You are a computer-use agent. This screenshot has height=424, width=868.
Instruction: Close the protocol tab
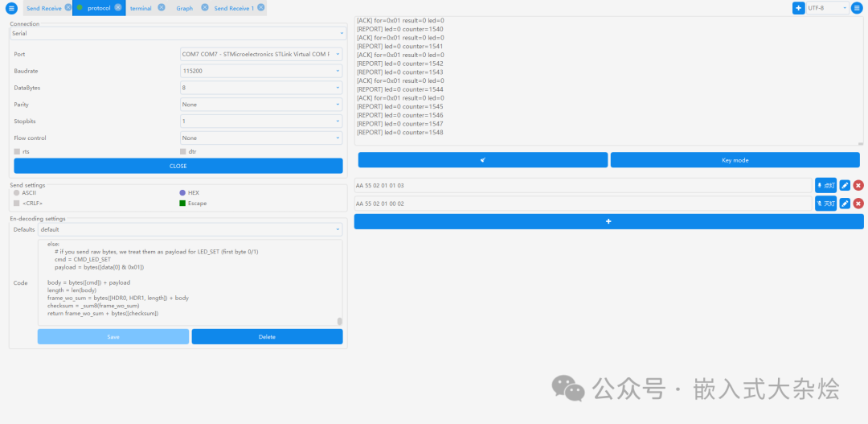(x=118, y=8)
